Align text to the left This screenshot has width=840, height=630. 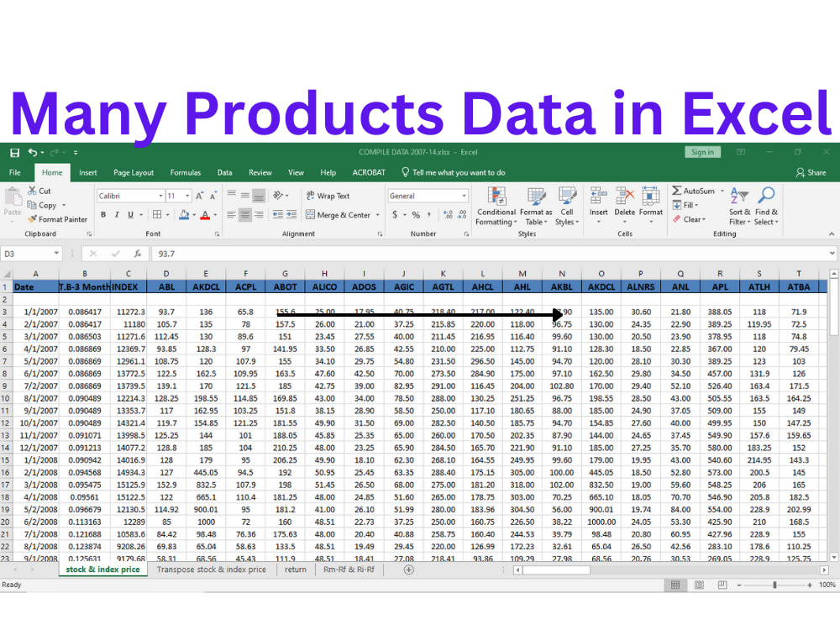click(232, 215)
